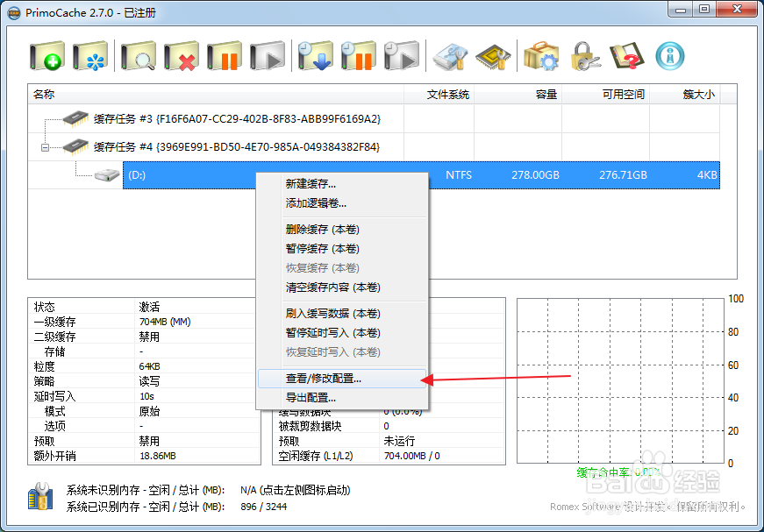The width and height of the screenshot is (764, 532).
Task: Click the view cache configuration magnifier icon
Action: pyautogui.click(x=139, y=56)
